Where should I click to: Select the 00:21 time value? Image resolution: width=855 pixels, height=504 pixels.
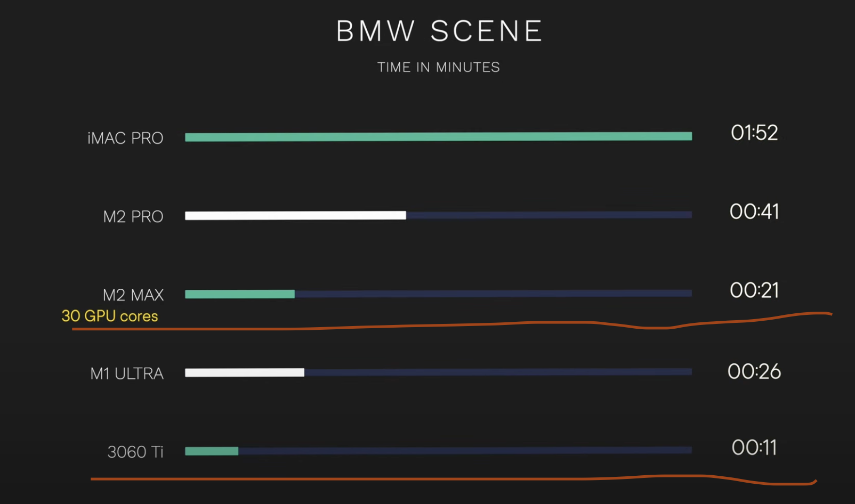(754, 290)
